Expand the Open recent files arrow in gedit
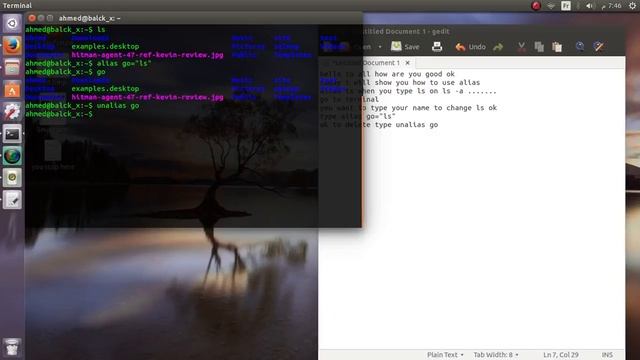The image size is (640, 360). 380,47
